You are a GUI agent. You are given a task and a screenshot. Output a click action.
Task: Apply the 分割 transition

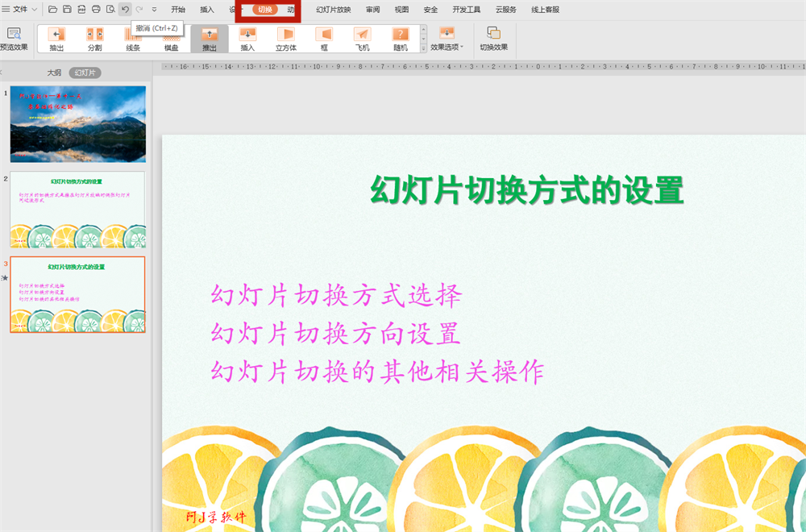tap(94, 39)
